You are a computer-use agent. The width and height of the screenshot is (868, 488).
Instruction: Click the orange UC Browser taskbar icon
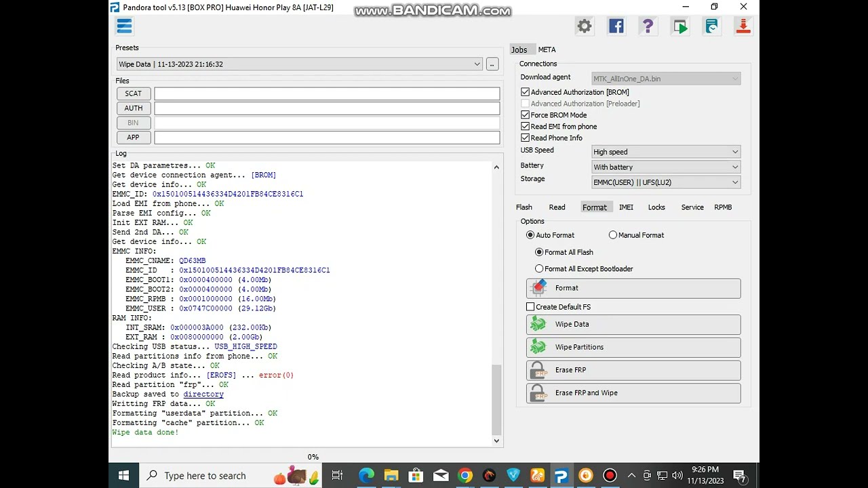tap(538, 476)
